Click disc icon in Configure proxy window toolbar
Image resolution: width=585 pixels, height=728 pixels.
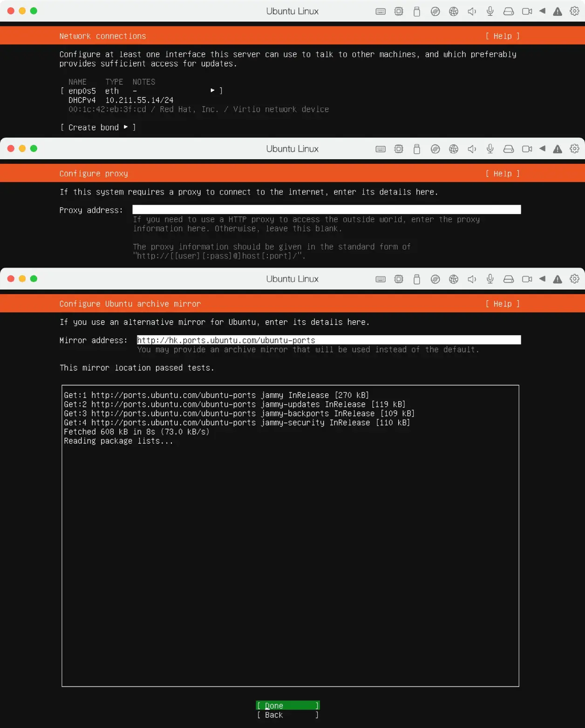click(x=435, y=149)
